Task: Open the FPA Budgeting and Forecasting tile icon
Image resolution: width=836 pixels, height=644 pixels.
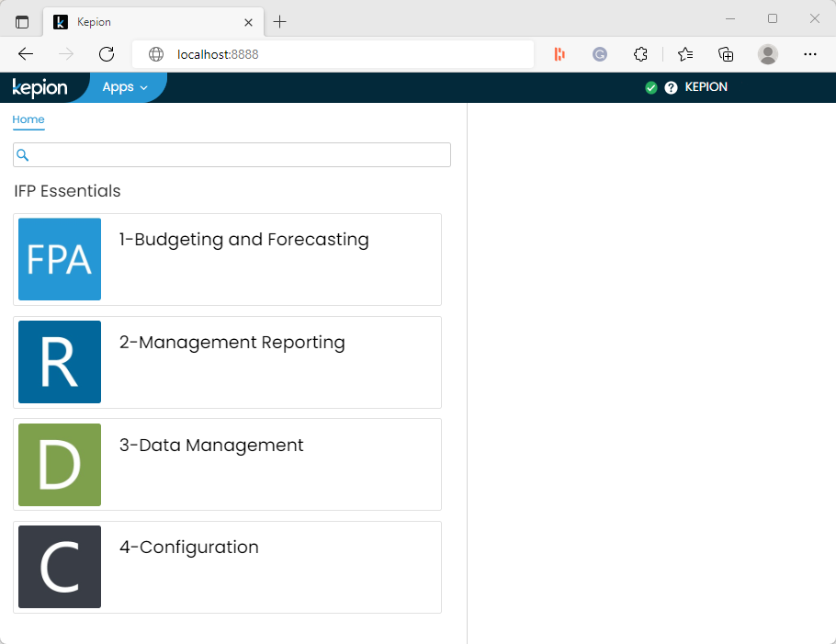Action: (60, 259)
